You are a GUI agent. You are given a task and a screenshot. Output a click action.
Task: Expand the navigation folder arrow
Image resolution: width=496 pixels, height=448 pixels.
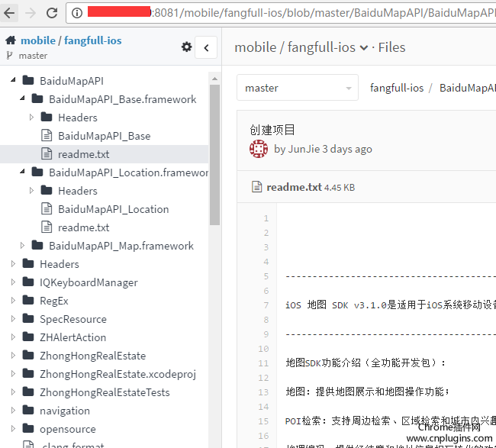click(13, 411)
